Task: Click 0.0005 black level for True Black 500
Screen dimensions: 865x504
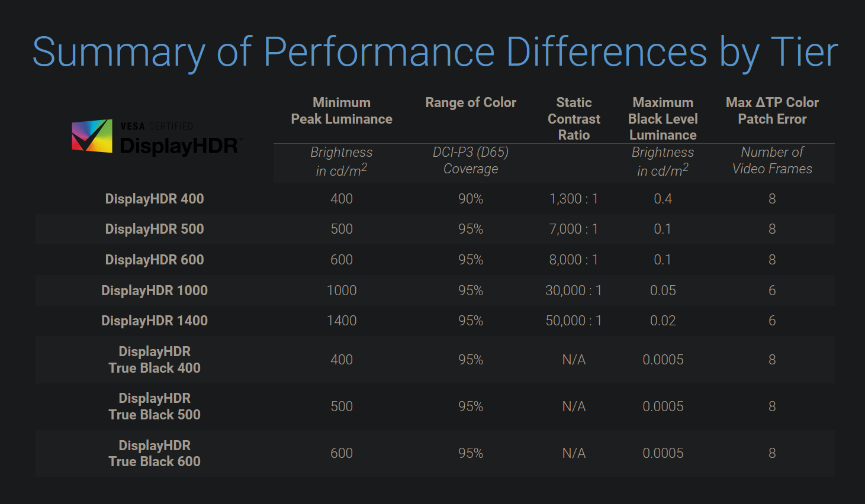Action: [x=663, y=406]
